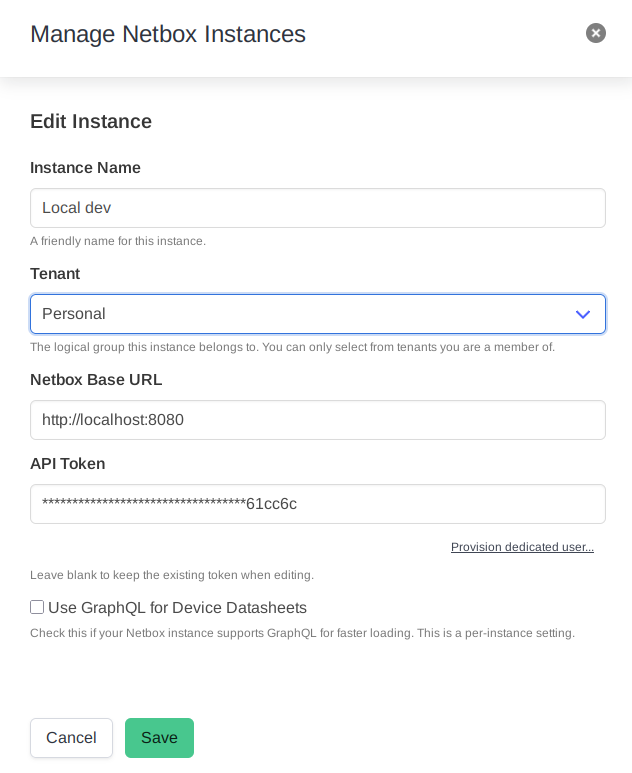Click the 'API Token' label
The width and height of the screenshot is (632, 773).
point(68,463)
